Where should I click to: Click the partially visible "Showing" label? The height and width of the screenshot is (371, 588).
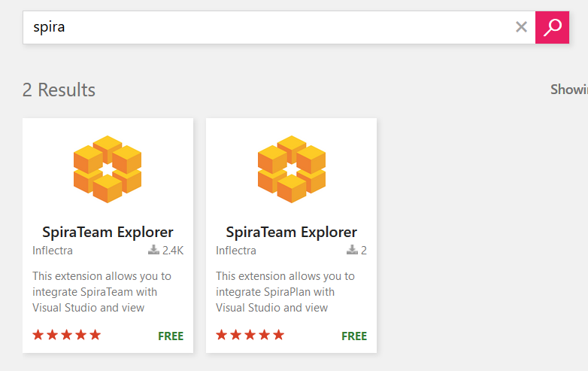coord(569,90)
